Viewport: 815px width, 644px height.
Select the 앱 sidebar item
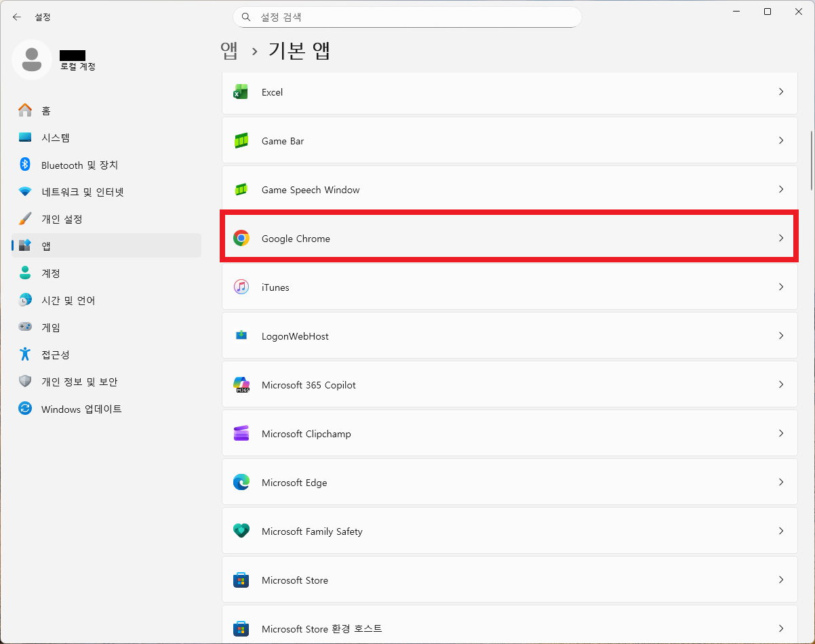(106, 245)
